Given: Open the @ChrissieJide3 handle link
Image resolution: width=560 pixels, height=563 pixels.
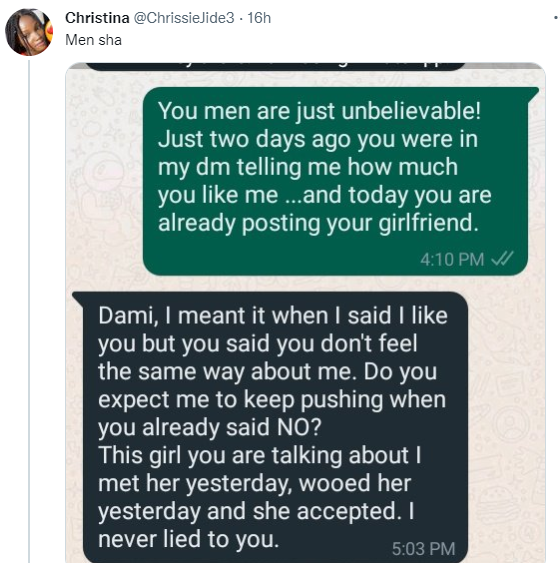Looking at the screenshot, I should (x=184, y=18).
